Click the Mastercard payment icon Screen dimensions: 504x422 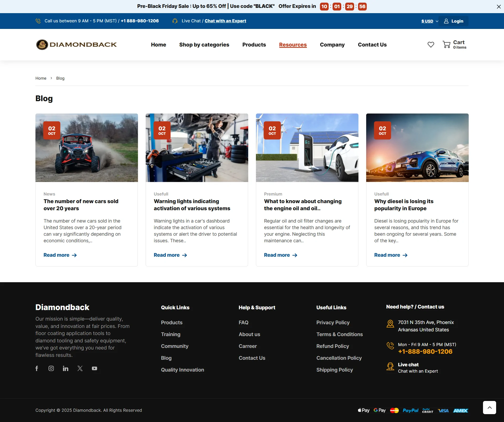point(394,410)
